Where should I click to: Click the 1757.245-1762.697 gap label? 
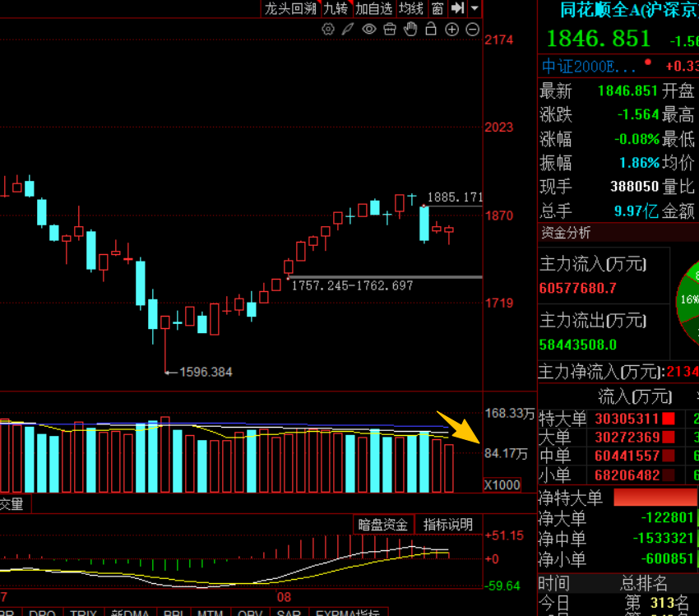352,285
